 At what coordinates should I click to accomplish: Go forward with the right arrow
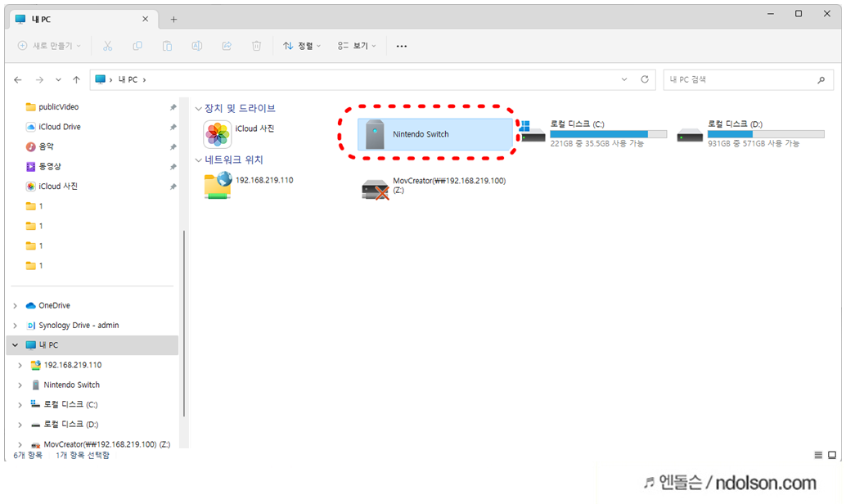point(39,80)
